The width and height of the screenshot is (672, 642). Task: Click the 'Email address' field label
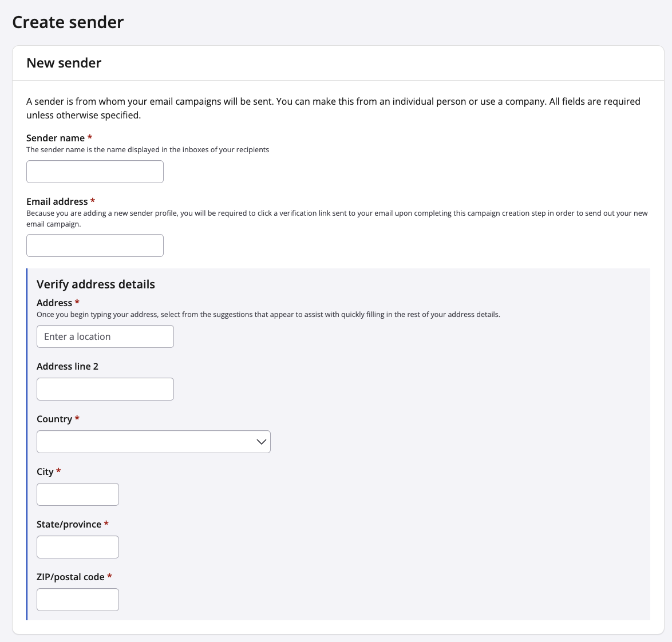(x=57, y=201)
